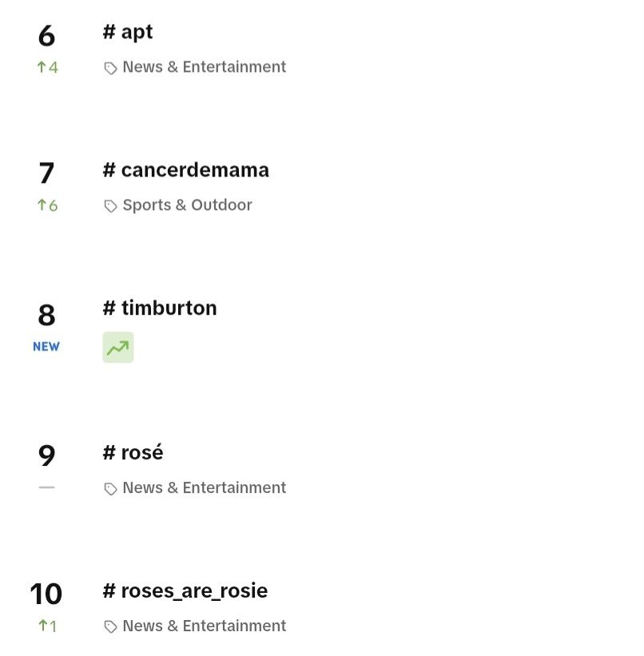This screenshot has height=656, width=644.
Task: Open the #cancerdemama hashtag
Action: tap(186, 170)
